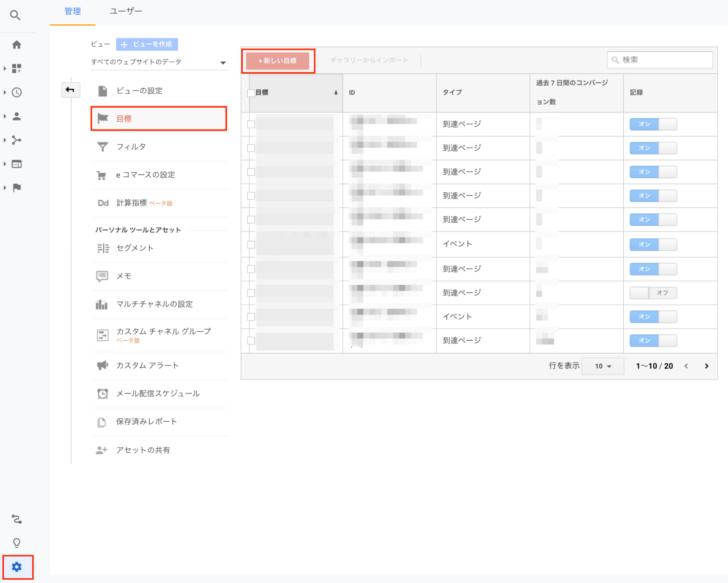
Task: Switch to the ユーザー tab
Action: coord(126,11)
